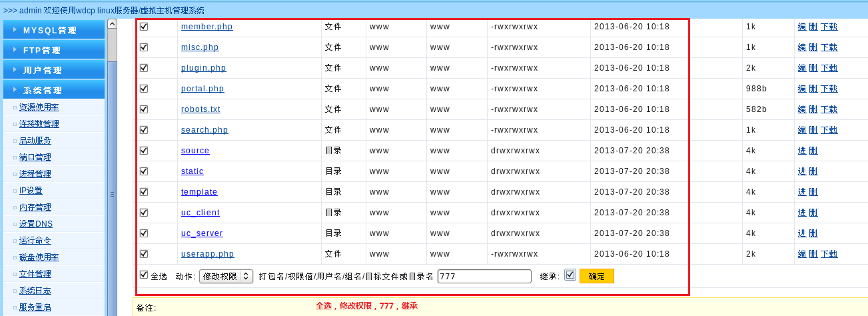Open 服务重启 in the sidebar
This screenshot has height=316, width=868.
[x=35, y=307]
